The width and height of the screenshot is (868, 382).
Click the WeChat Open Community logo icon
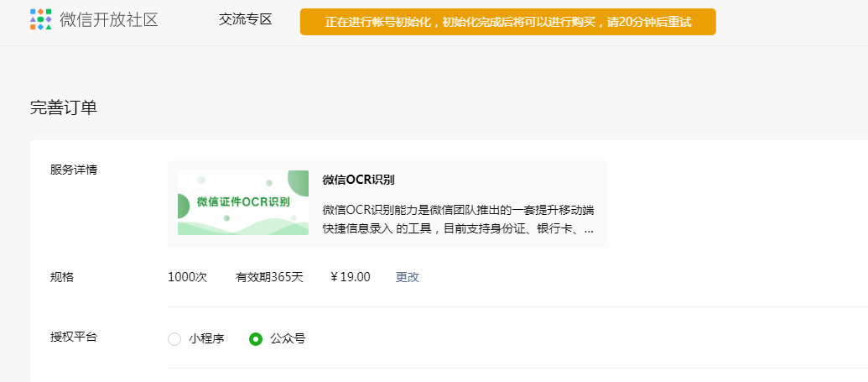[x=41, y=19]
